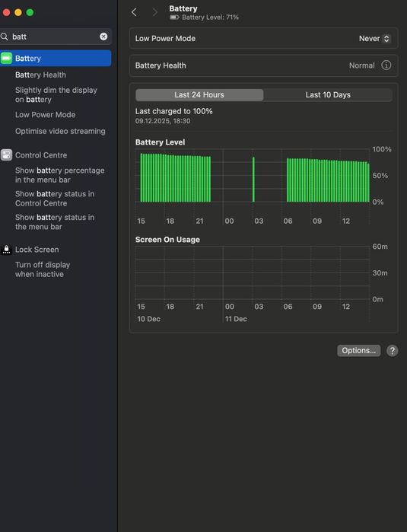Select Show battery status in Control Centre
The height and width of the screenshot is (532, 407).
pos(55,199)
